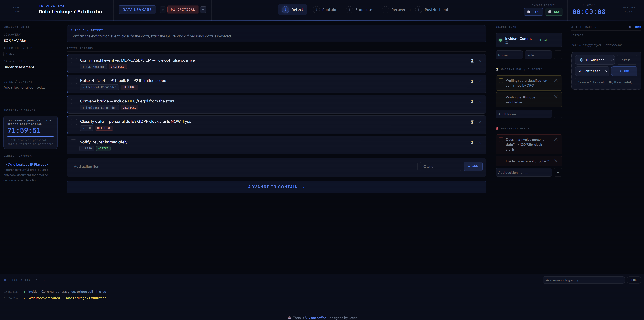Viewport: 644px width, 320px height.
Task: Click hourglass icon on Notify insurer action
Action: 472,143
